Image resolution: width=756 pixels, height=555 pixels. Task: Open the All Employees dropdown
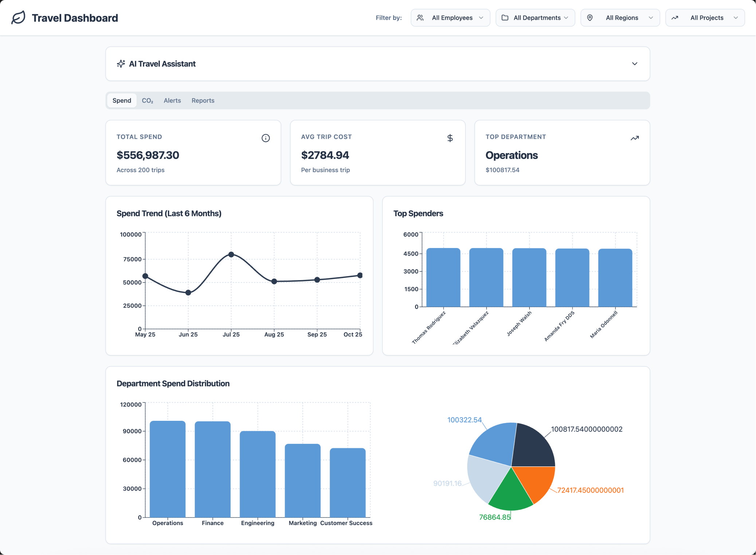pyautogui.click(x=450, y=18)
